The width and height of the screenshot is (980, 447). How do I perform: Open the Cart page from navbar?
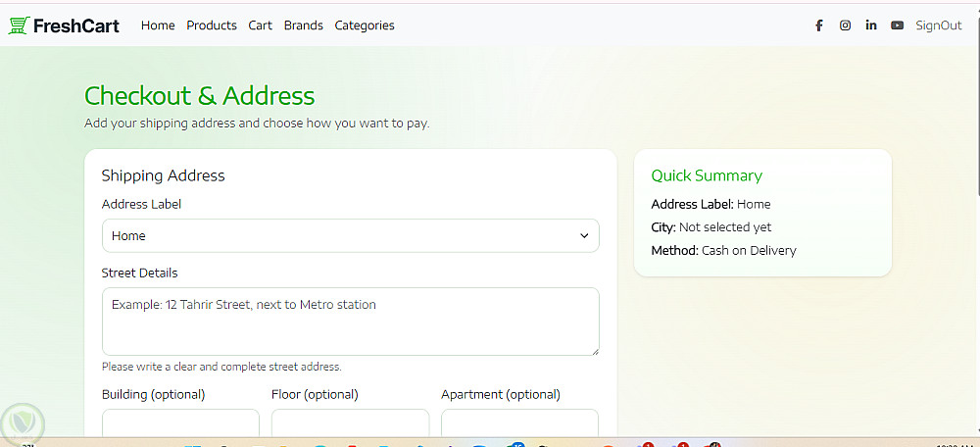260,25
